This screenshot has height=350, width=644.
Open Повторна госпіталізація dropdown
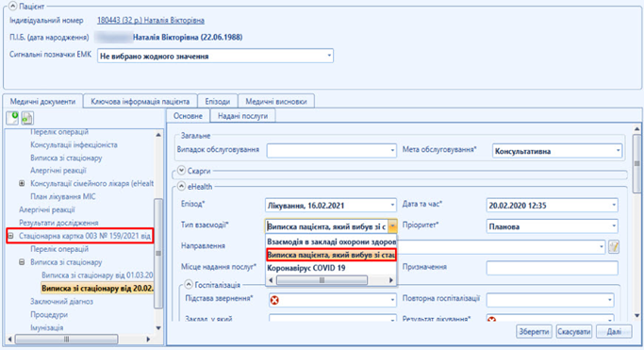609,300
